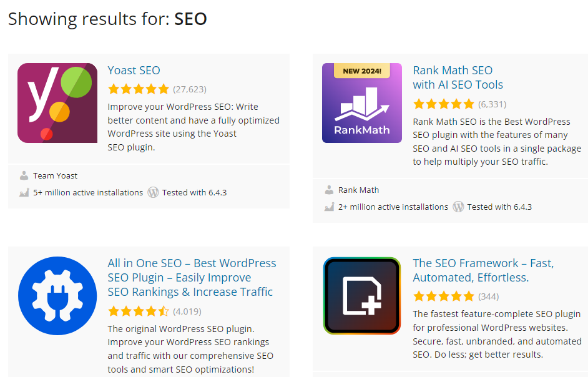Click The SEO Framework star rating
Image resolution: width=588 pixels, height=377 pixels.
(x=443, y=296)
